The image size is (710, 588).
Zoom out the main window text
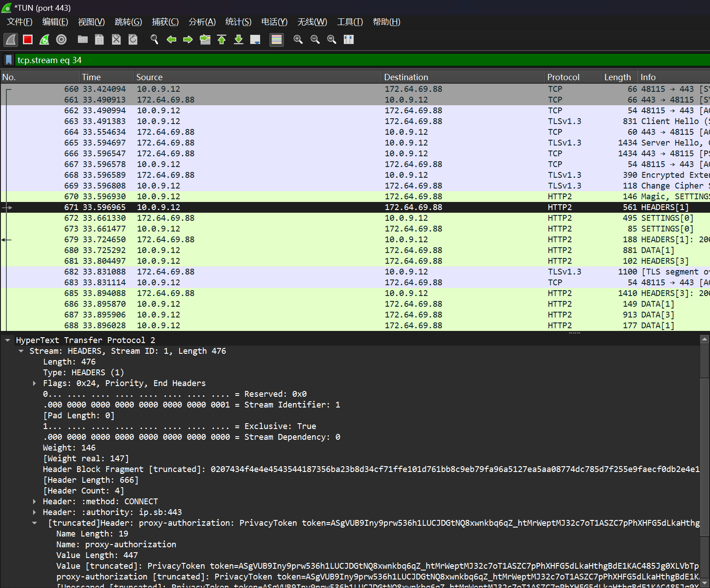pyautogui.click(x=315, y=39)
